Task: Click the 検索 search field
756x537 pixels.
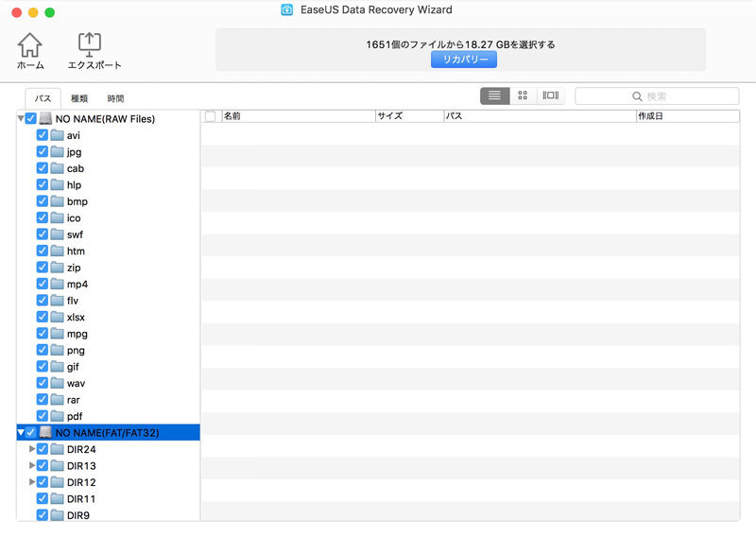Action: (657, 96)
